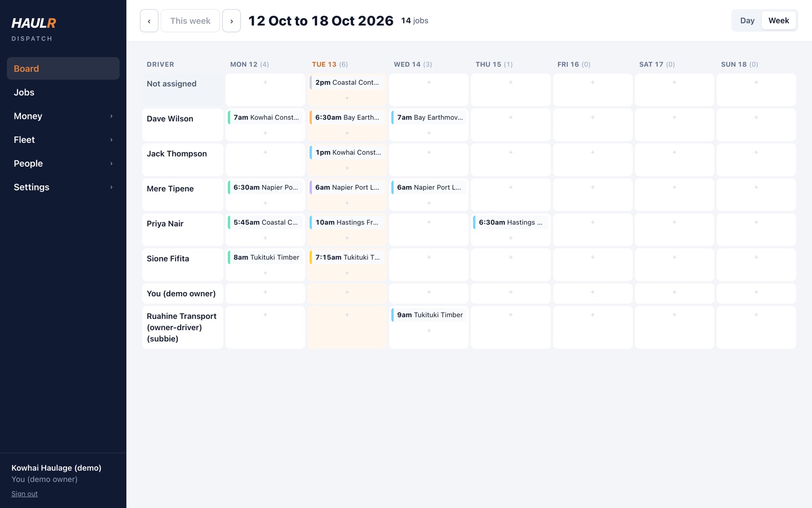Select the Mere Tipene driver row label
Screen dimensions: 812x508
tap(170, 189)
